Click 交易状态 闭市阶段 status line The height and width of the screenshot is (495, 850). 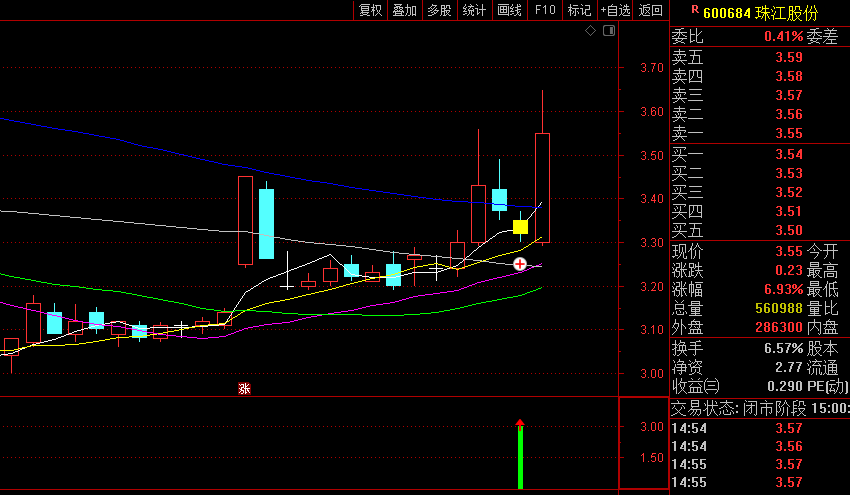pos(760,408)
